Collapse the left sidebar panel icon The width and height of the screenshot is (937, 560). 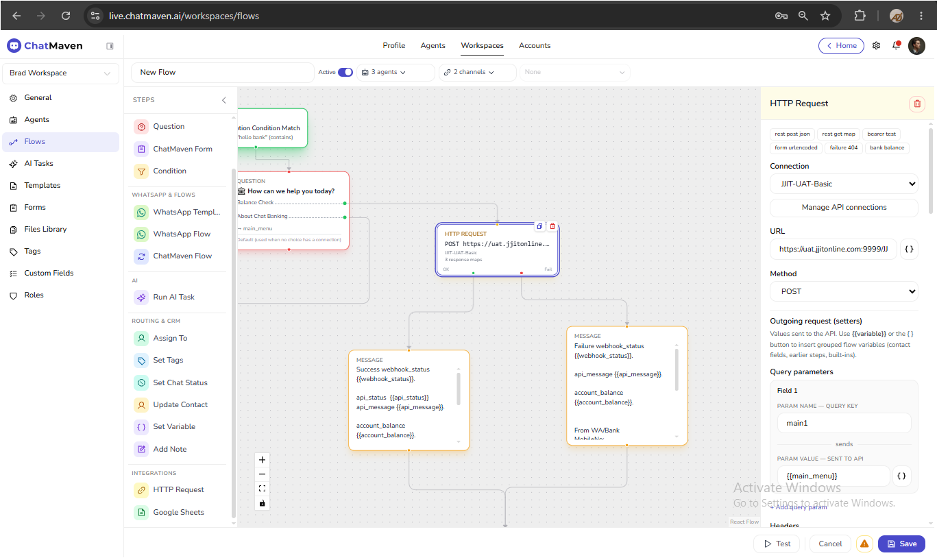click(110, 46)
